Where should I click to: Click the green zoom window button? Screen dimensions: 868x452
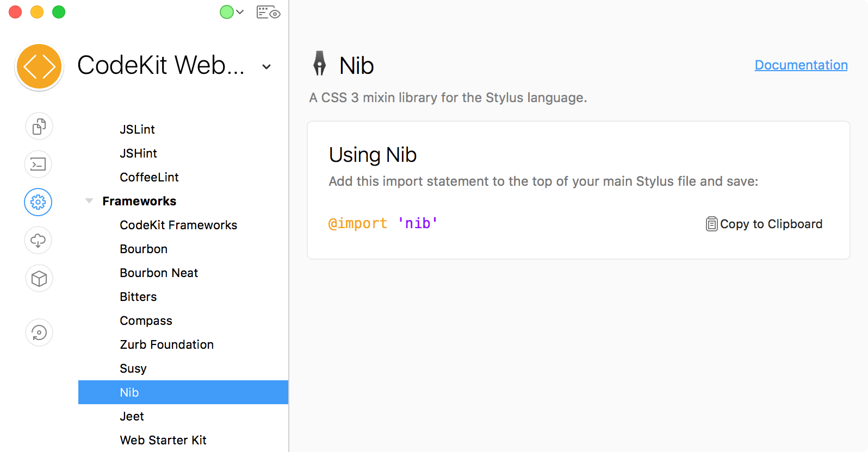coord(59,12)
